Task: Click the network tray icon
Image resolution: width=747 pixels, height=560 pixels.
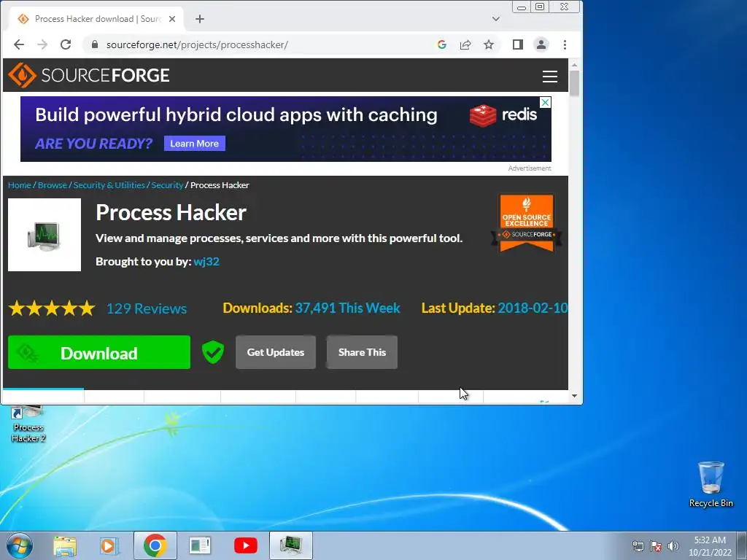Action: click(638, 546)
